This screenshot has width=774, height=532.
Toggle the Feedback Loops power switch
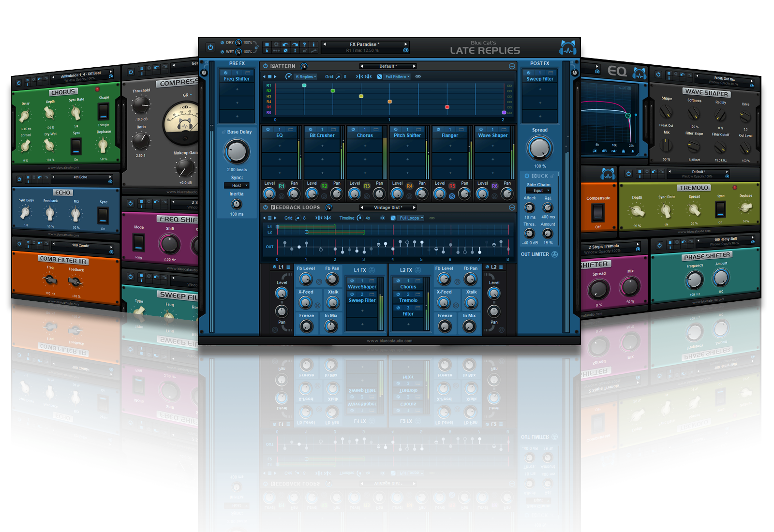266,207
